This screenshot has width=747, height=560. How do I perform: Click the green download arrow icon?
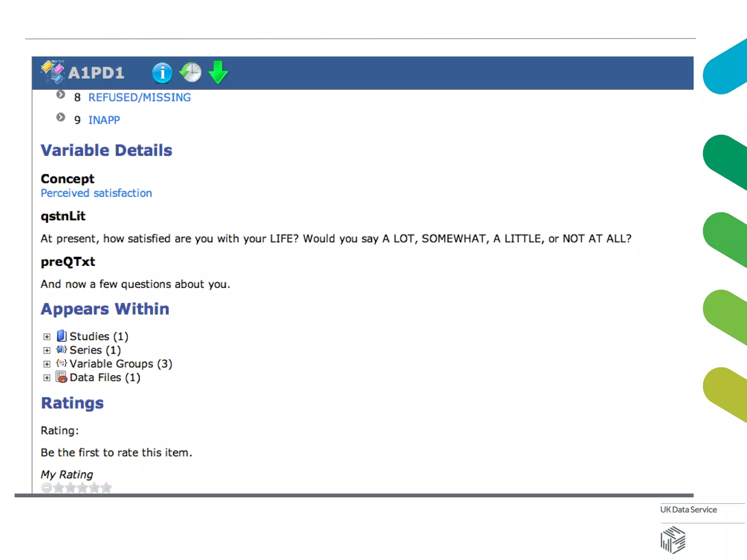tap(218, 72)
